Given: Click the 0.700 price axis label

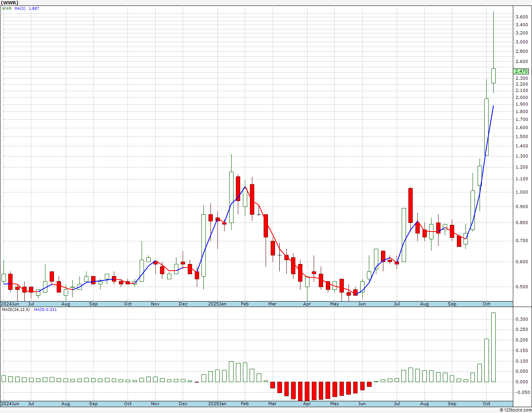Looking at the screenshot, I should click(x=521, y=241).
